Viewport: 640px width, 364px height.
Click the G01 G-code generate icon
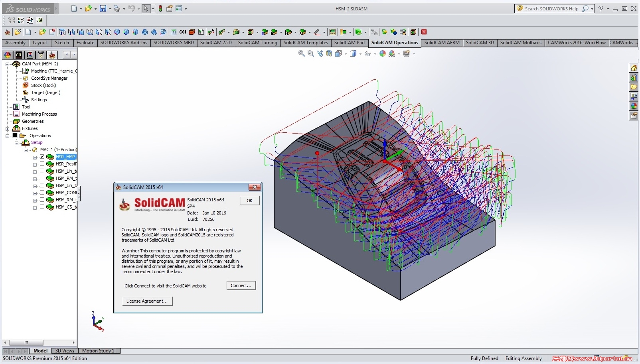pyautogui.click(x=183, y=32)
